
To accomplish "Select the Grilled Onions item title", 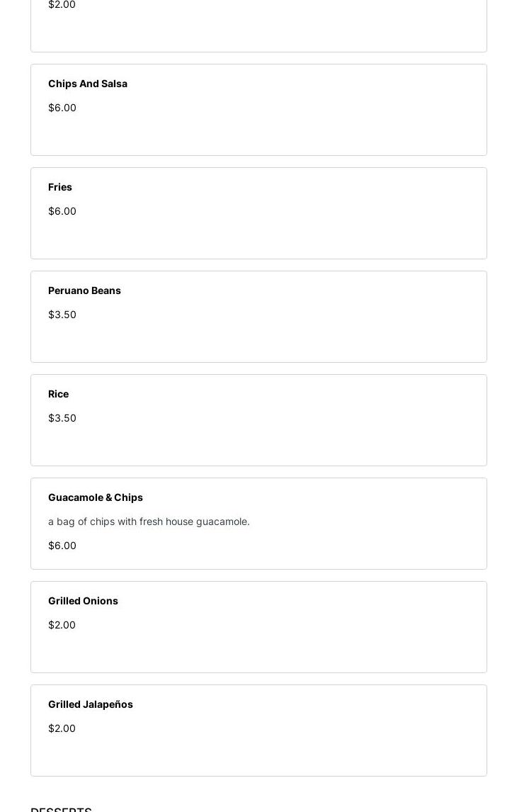I will tap(83, 601).
